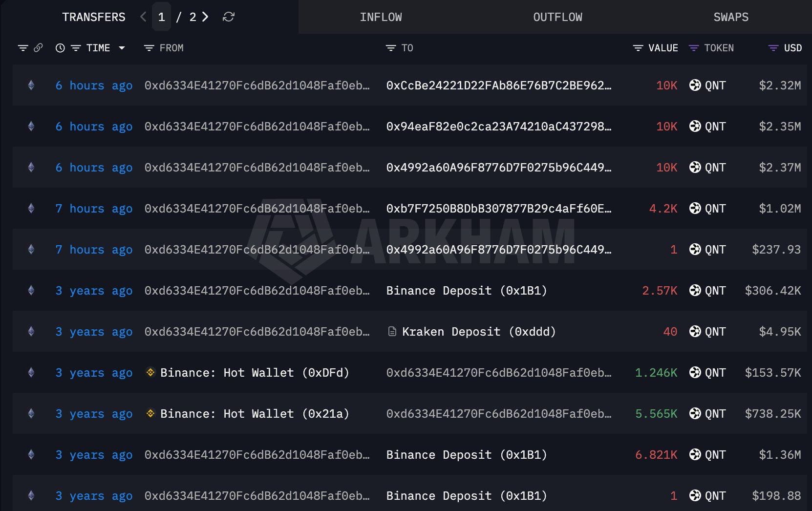812x511 pixels.
Task: Open 0x4992a60A96F8776D7F0275b96C449 on $237.93 row
Action: tap(499, 250)
